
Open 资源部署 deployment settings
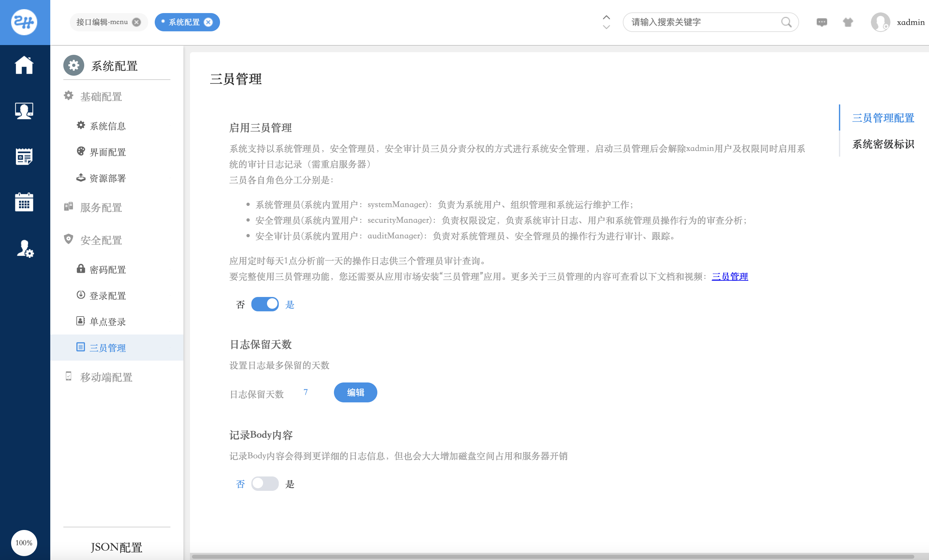(x=108, y=178)
